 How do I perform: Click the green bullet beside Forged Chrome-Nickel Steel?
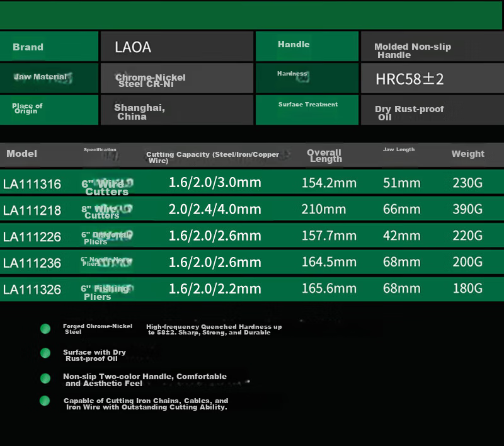pos(45,329)
